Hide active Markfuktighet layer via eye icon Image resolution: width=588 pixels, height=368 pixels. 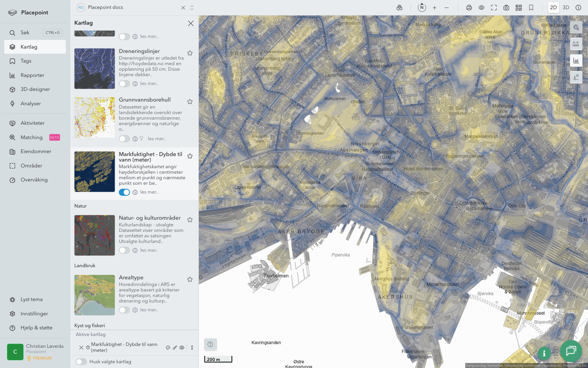tap(182, 347)
